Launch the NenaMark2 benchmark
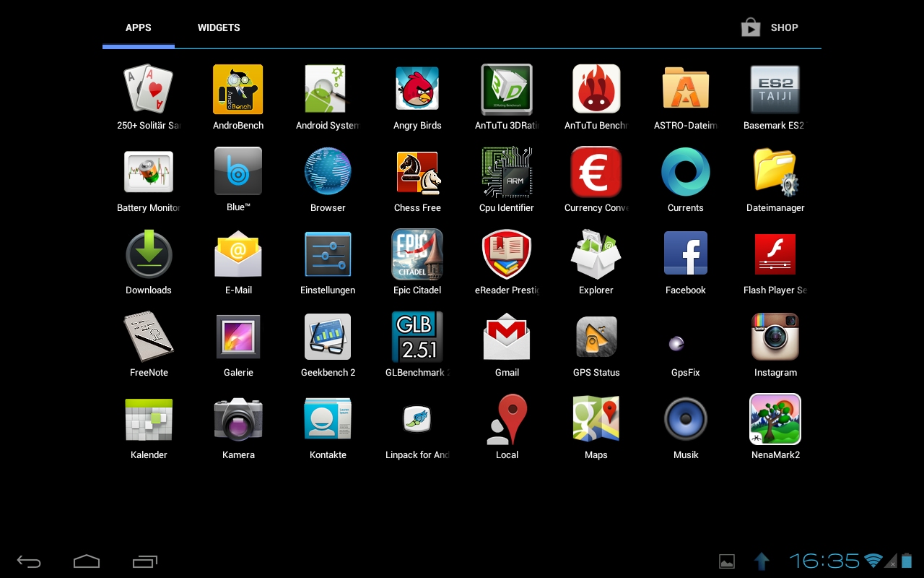Screen dimensions: 924x578 tap(775, 419)
